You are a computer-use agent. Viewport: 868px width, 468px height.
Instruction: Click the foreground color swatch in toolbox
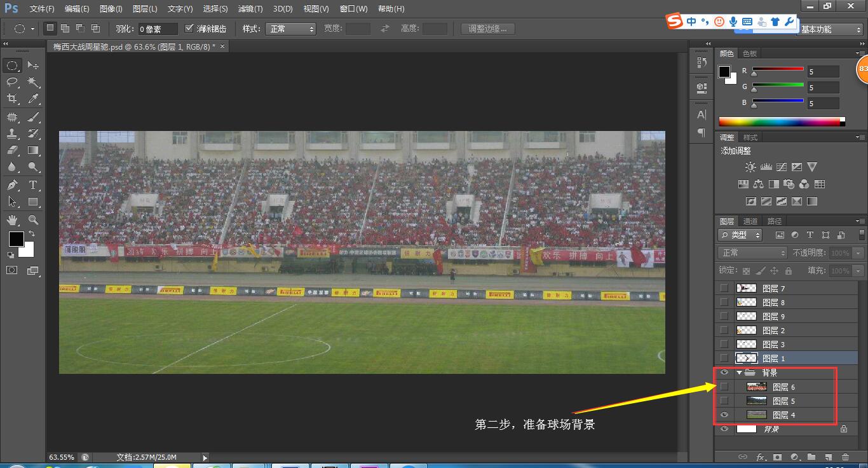(x=16, y=239)
